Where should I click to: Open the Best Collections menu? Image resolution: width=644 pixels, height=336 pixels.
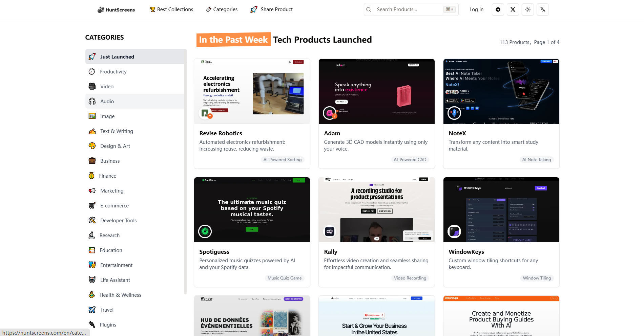click(172, 9)
